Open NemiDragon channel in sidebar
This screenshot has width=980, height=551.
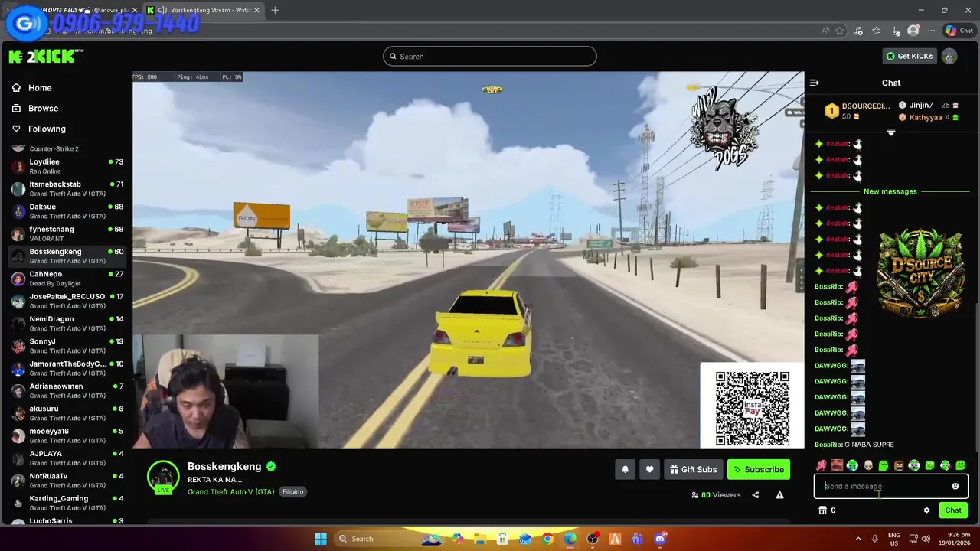67,323
